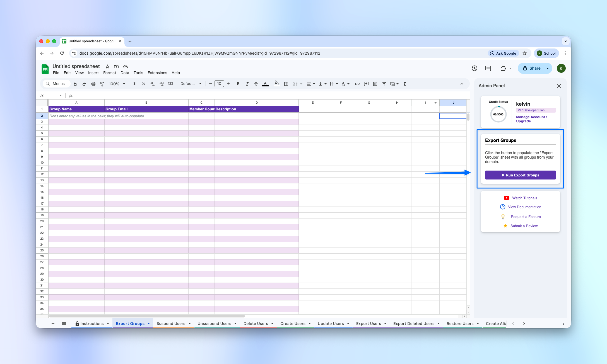Toggle strikethrough formatting
Viewport: 607px width, 364px height.
tap(256, 84)
